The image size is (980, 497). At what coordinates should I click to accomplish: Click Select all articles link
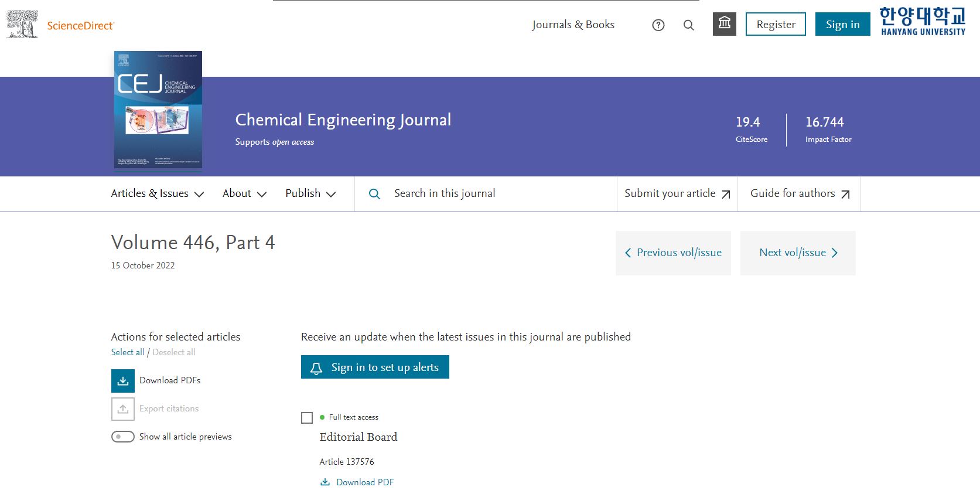(x=128, y=352)
